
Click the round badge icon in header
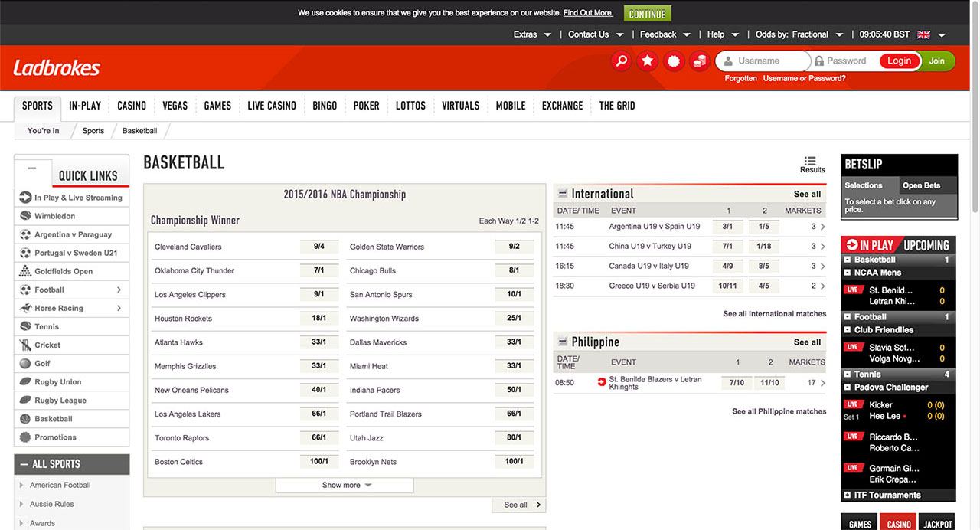(673, 61)
